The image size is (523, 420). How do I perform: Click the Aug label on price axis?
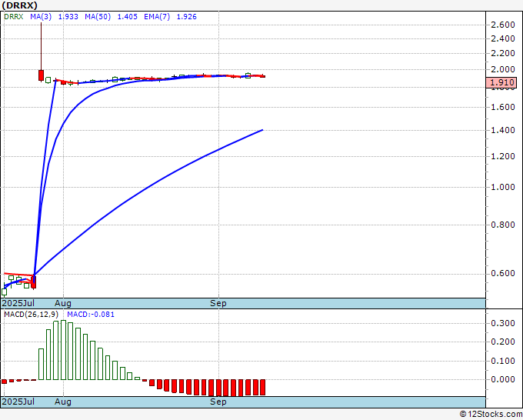tap(63, 303)
